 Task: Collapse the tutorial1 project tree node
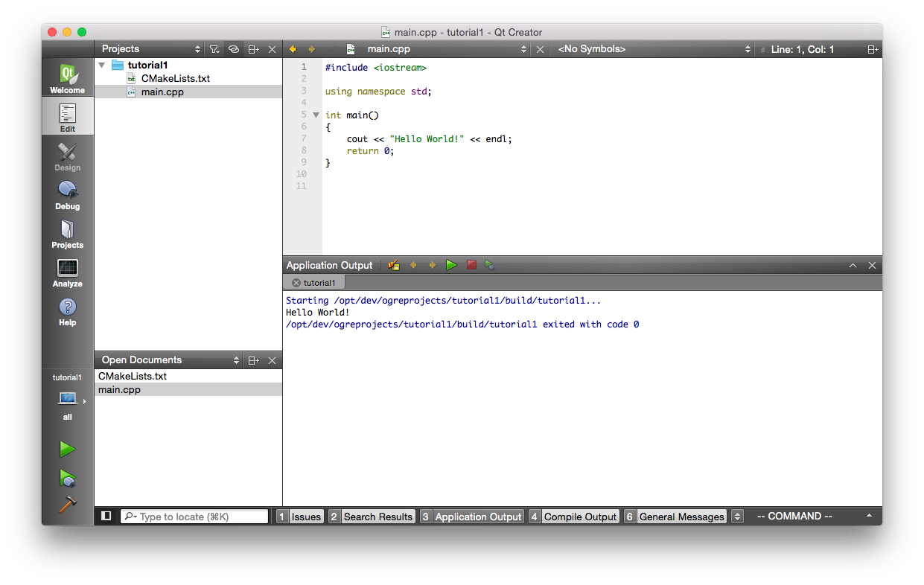pyautogui.click(x=102, y=65)
